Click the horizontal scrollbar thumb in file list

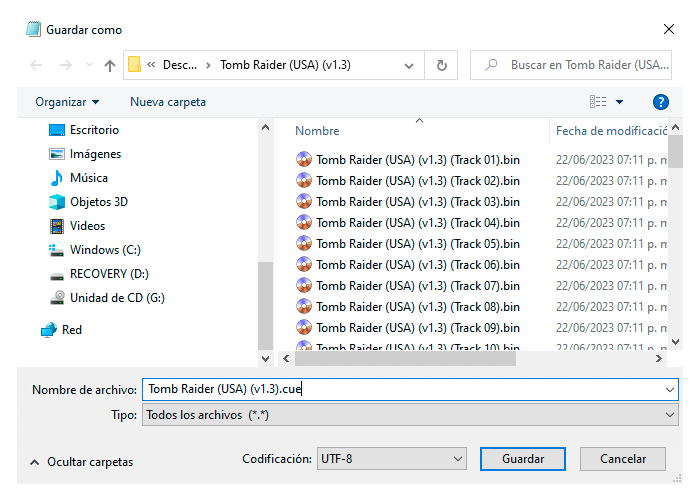pos(405,359)
